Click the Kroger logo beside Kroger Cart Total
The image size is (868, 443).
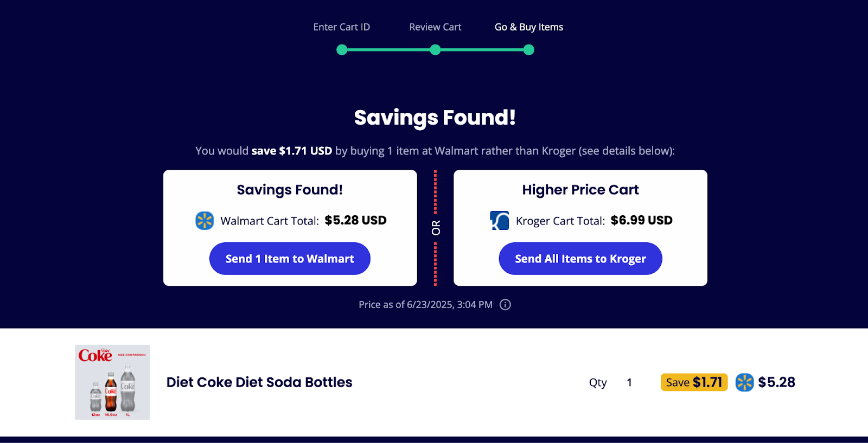[x=499, y=221]
